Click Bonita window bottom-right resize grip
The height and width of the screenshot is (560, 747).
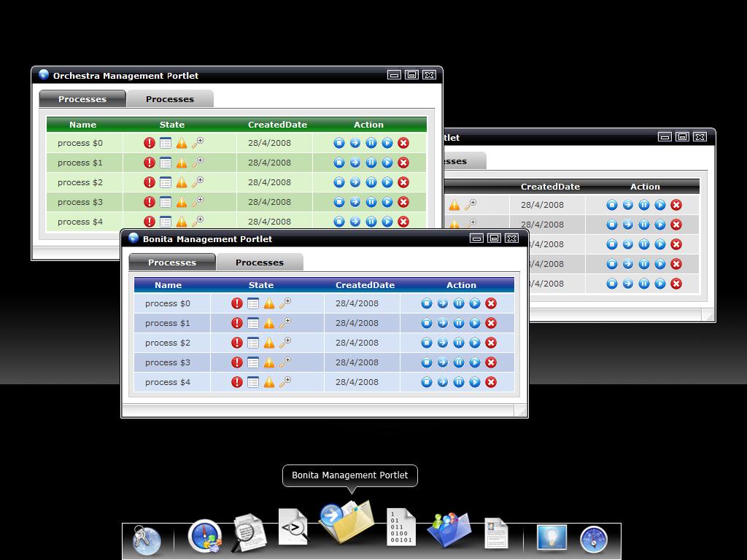[522, 413]
